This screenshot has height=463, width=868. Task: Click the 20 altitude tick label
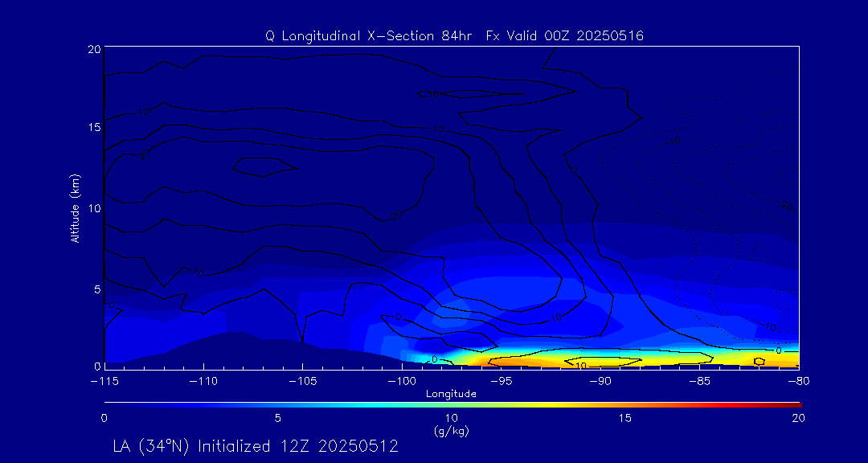point(95,49)
